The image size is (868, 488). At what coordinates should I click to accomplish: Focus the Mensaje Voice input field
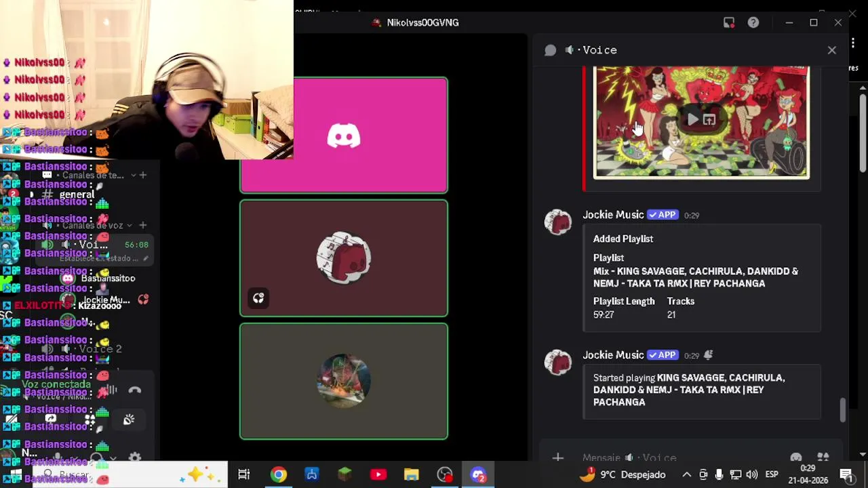click(x=678, y=458)
